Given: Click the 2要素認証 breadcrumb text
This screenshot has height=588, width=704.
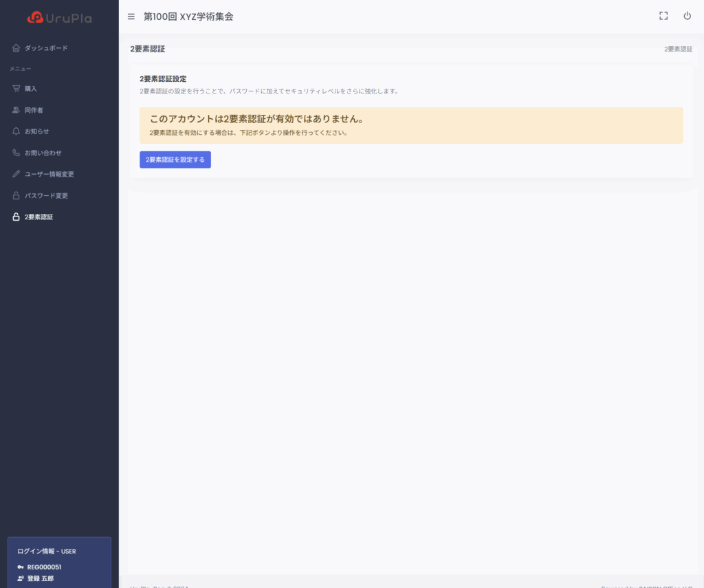Looking at the screenshot, I should click(x=678, y=49).
